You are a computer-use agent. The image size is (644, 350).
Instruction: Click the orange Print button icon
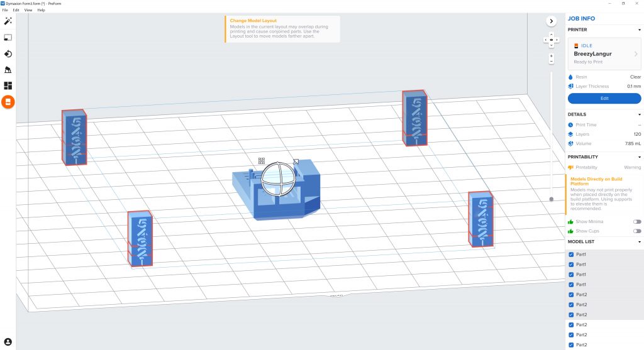coord(8,102)
